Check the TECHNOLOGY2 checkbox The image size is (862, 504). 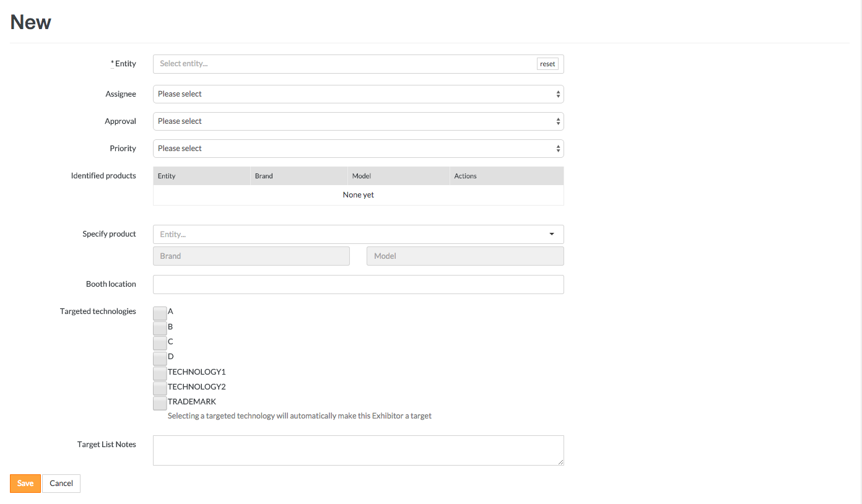(160, 388)
